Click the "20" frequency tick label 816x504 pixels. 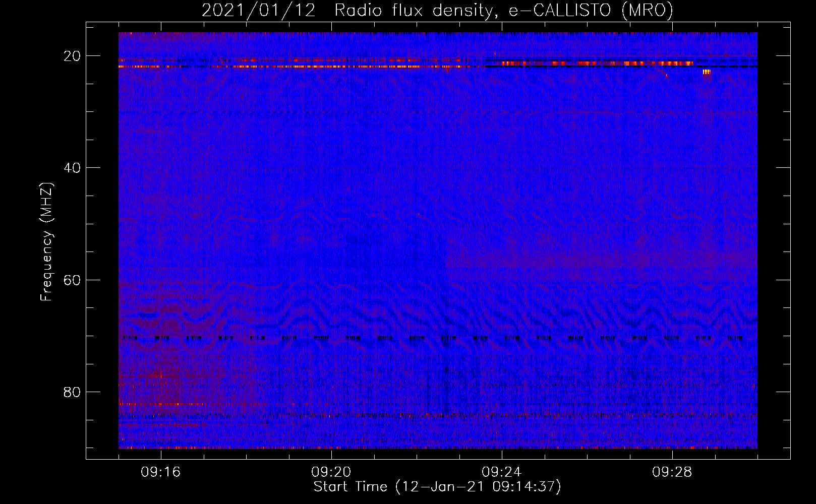(73, 56)
